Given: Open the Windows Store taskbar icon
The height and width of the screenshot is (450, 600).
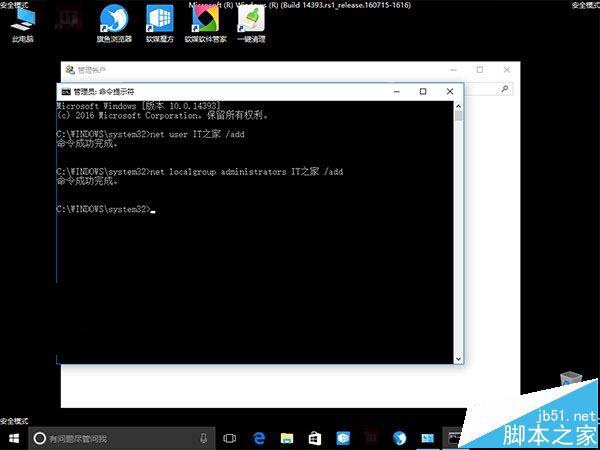Looking at the screenshot, I should click(x=315, y=439).
